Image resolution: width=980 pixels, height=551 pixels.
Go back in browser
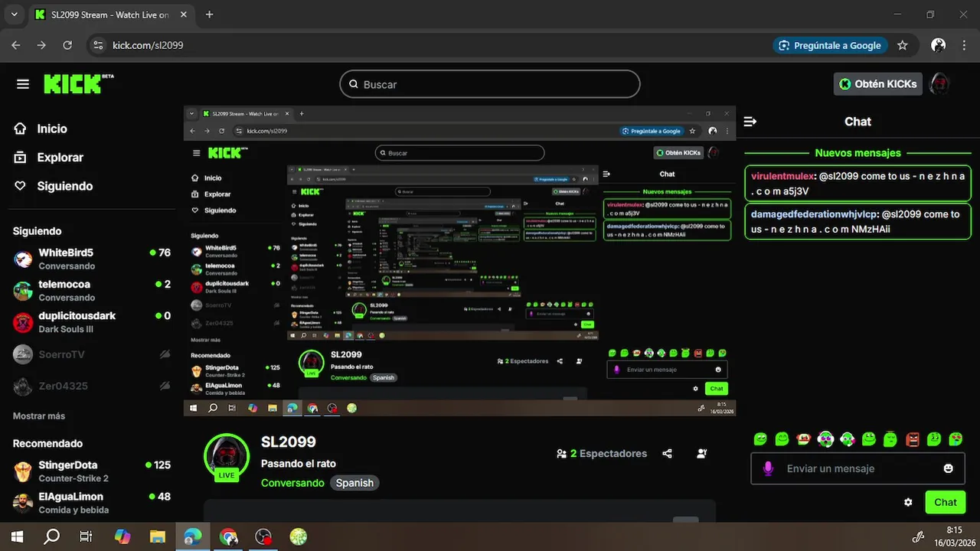16,45
